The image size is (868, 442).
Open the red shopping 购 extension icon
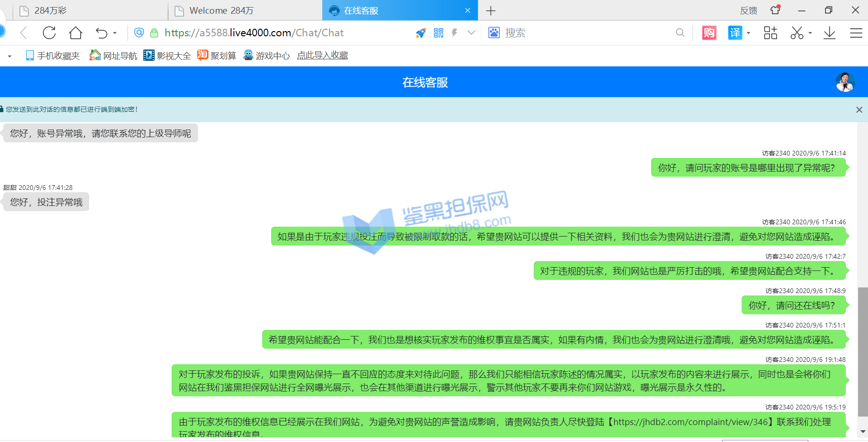(709, 33)
